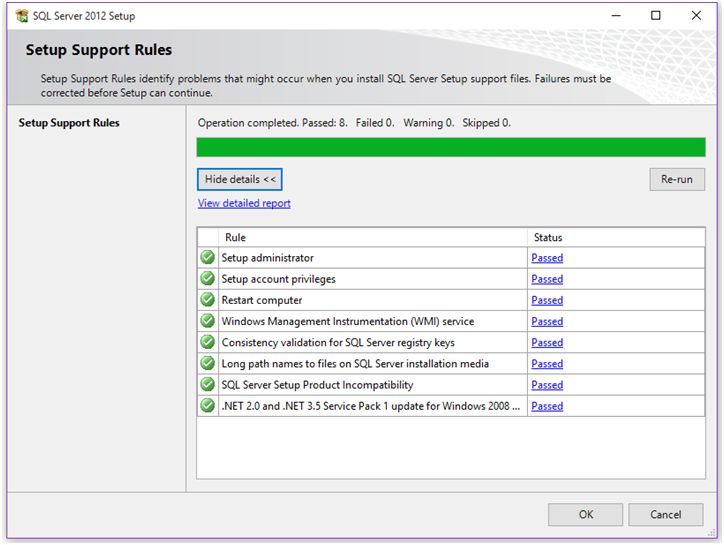Click the check icon for WMI service rule

click(208, 321)
